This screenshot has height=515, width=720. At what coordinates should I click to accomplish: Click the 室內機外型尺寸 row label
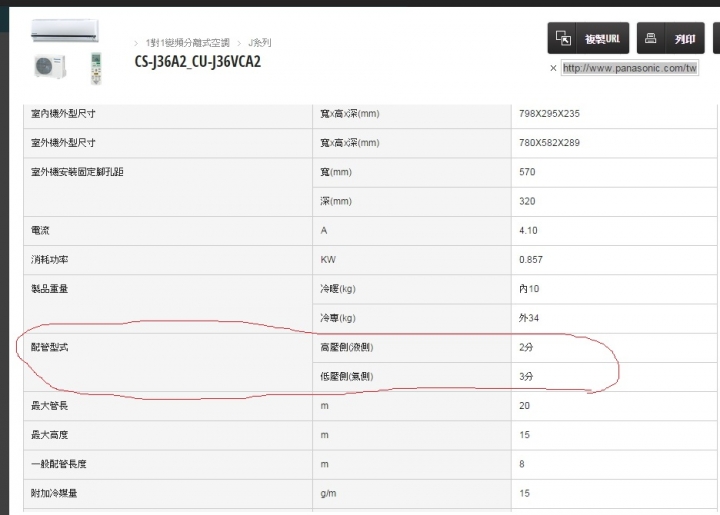(x=63, y=113)
